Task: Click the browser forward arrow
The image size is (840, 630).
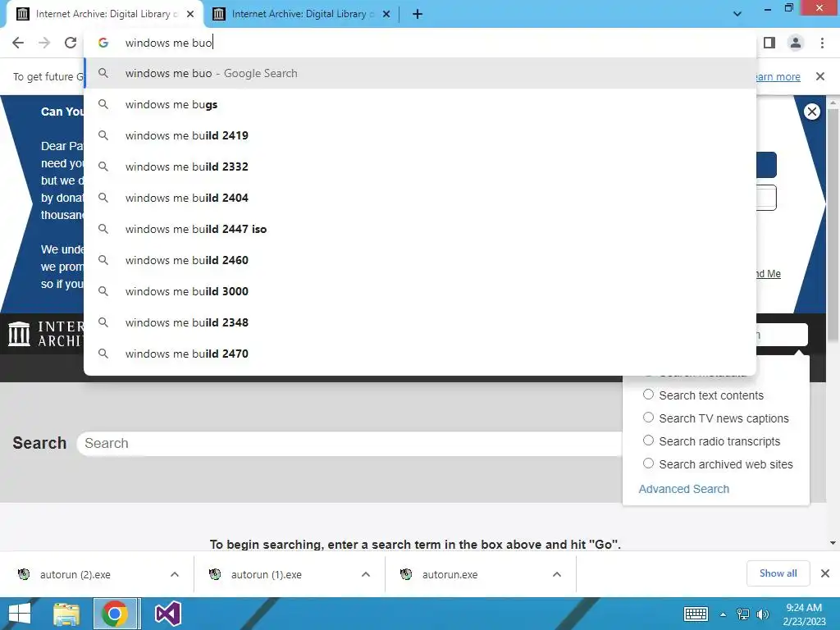Action: click(44, 43)
